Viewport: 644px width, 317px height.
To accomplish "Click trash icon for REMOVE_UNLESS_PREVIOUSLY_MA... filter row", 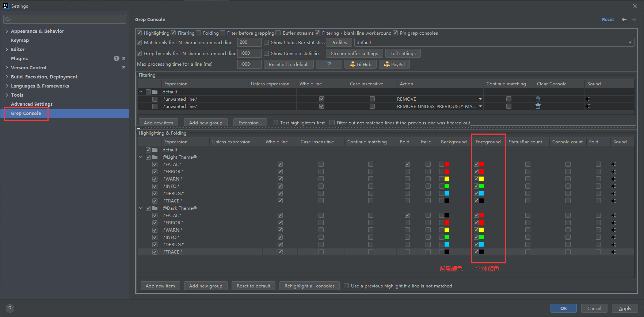I will click(x=538, y=106).
